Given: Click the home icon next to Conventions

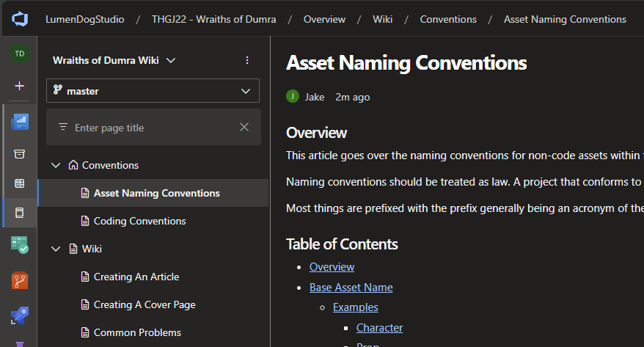Looking at the screenshot, I should [x=73, y=165].
